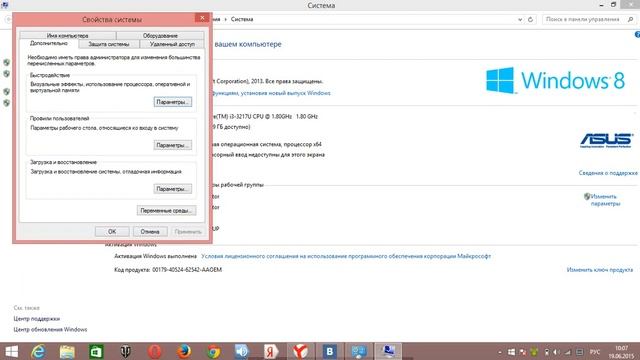Click the Система breadcrumb in the address bar
This screenshot has height=360, width=640.
coord(242,19)
